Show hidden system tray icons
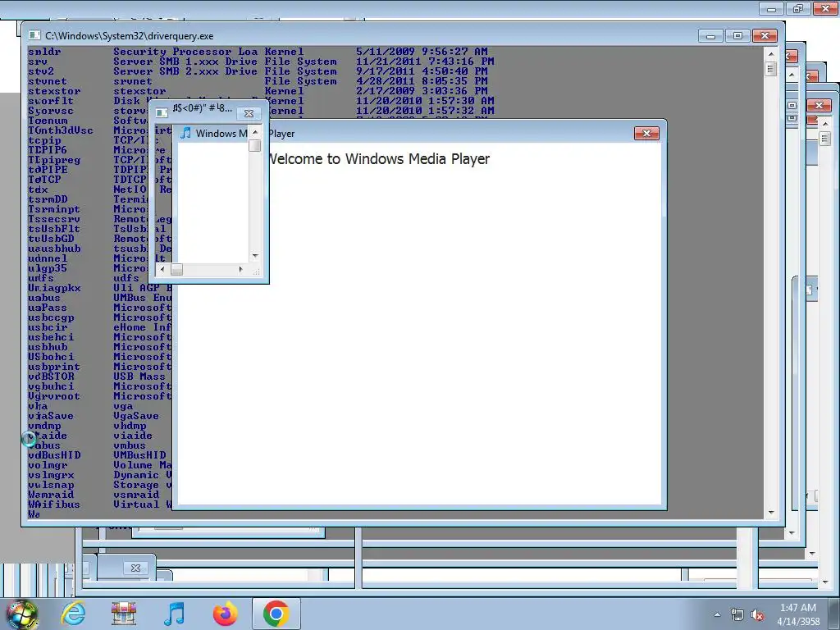 tap(717, 614)
